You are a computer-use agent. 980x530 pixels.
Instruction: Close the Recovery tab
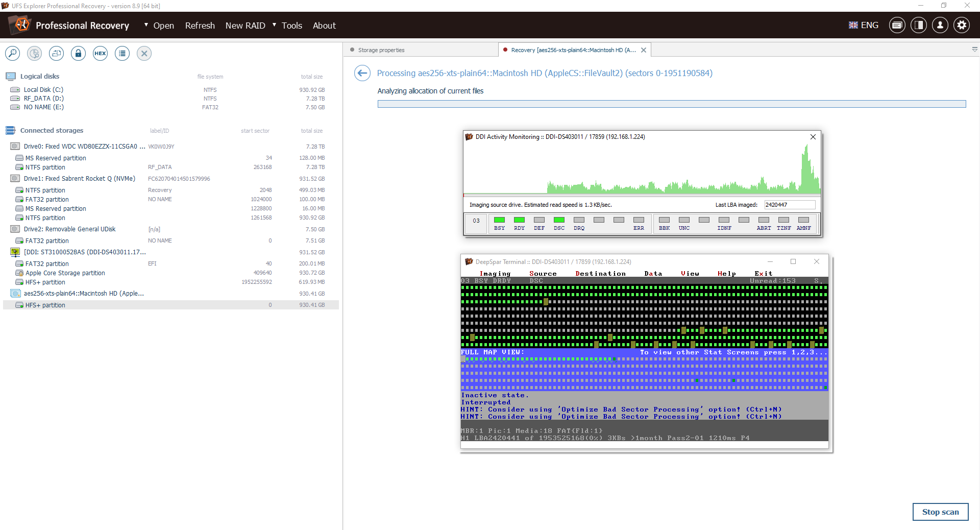click(644, 50)
